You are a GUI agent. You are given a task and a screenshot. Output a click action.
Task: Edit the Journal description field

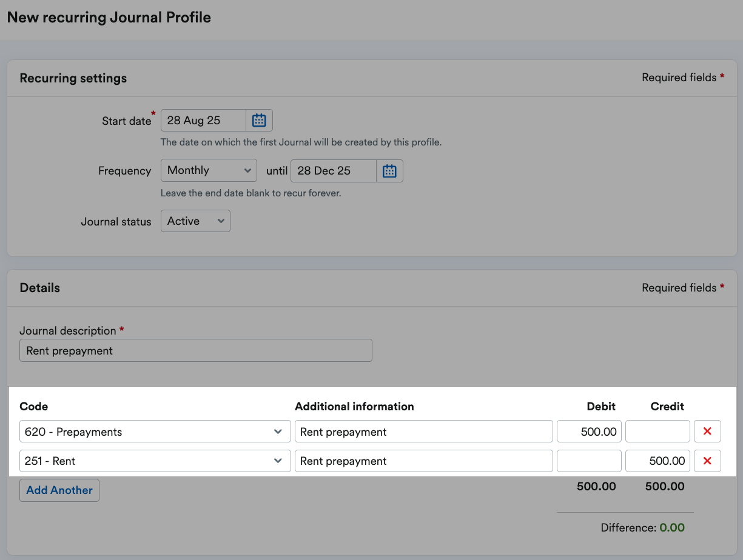195,350
